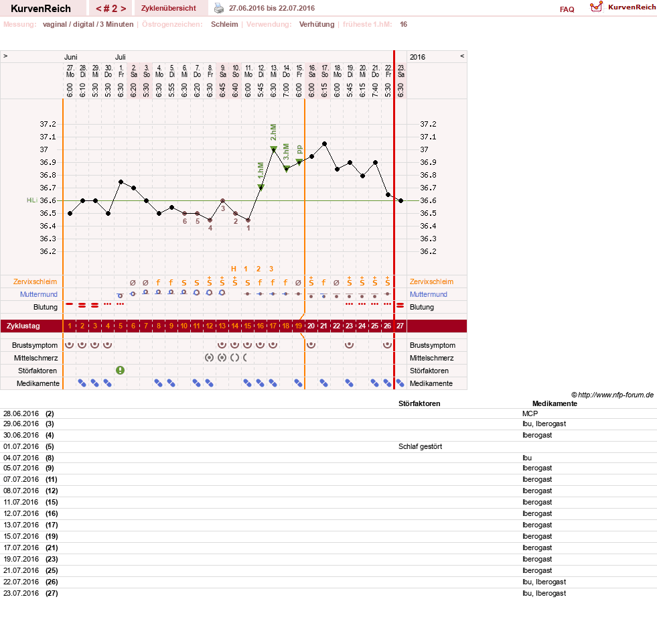Click the medication pill icon on cycle day 8
Image resolution: width=657 pixels, height=644 pixels.
click(x=158, y=383)
